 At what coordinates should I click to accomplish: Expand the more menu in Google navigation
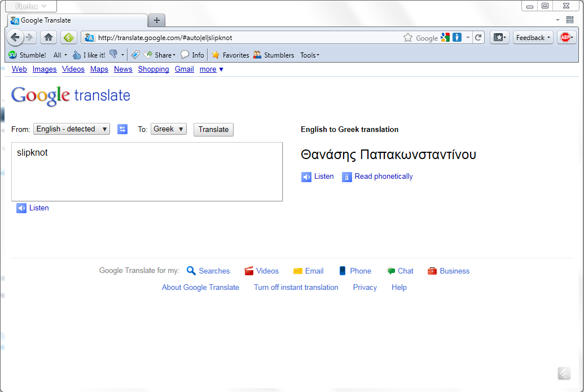[211, 69]
